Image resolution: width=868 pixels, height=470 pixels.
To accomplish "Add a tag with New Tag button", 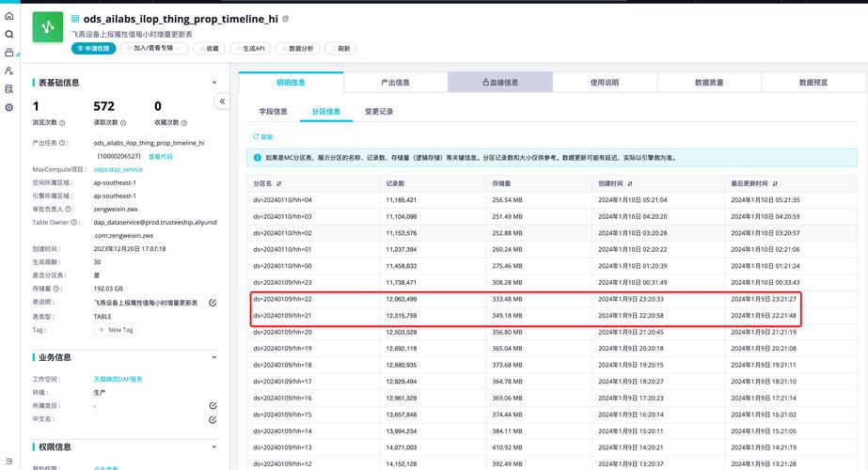I will coord(116,329).
